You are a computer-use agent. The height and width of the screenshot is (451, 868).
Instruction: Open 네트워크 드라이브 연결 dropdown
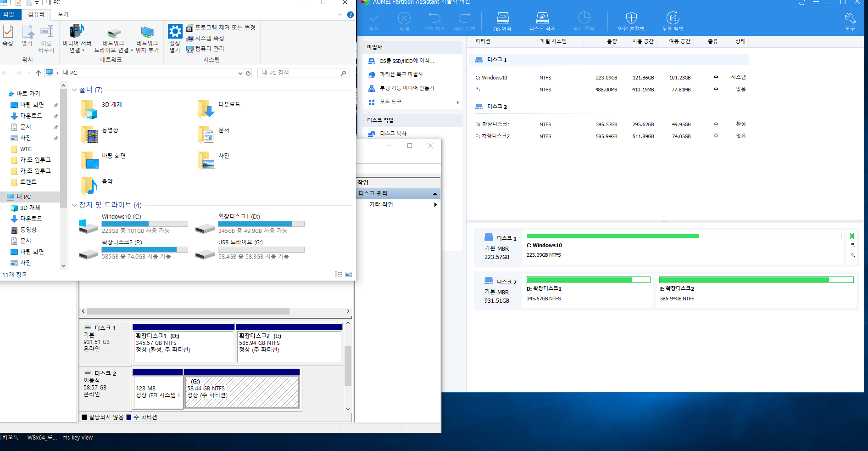pyautogui.click(x=113, y=39)
